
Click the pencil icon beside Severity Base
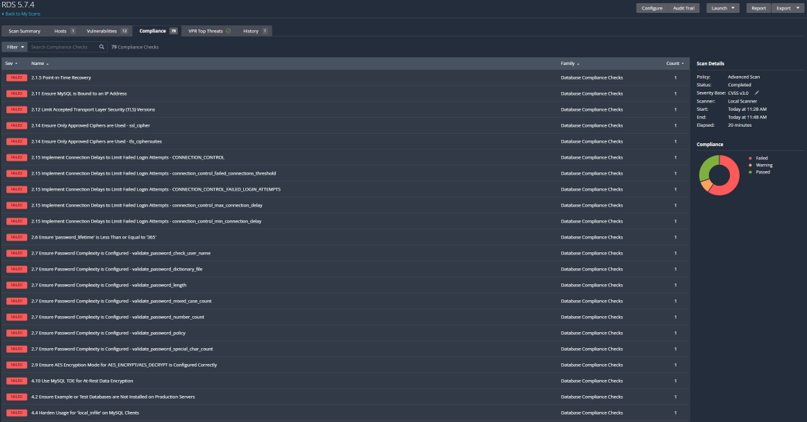pyautogui.click(x=757, y=93)
